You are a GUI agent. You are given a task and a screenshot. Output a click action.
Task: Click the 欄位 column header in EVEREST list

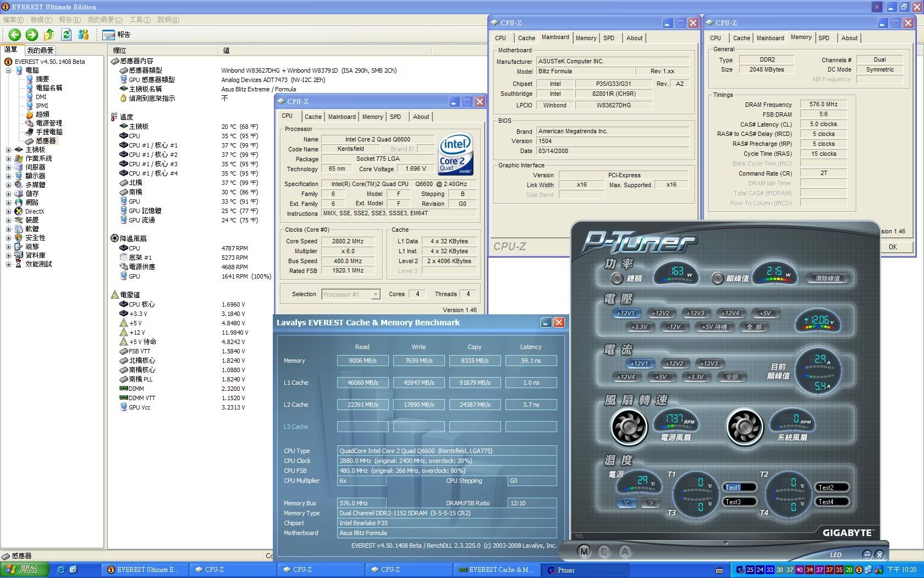(164, 50)
